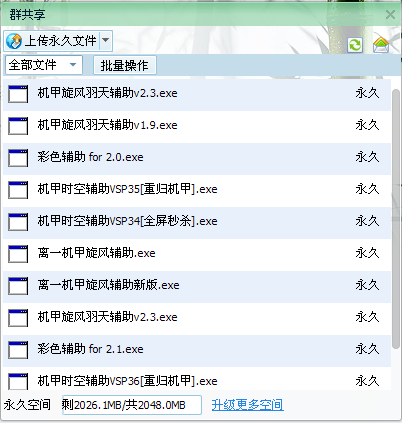The image size is (402, 423).
Task: Select file name 机甲时空辅助VSP34[全屏秒杀].exe
Action: point(127,221)
